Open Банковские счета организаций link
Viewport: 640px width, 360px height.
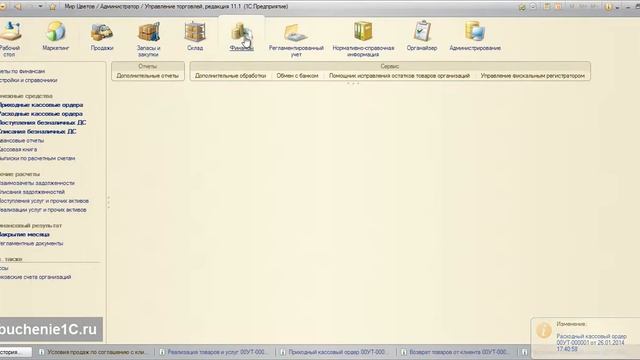35,277
